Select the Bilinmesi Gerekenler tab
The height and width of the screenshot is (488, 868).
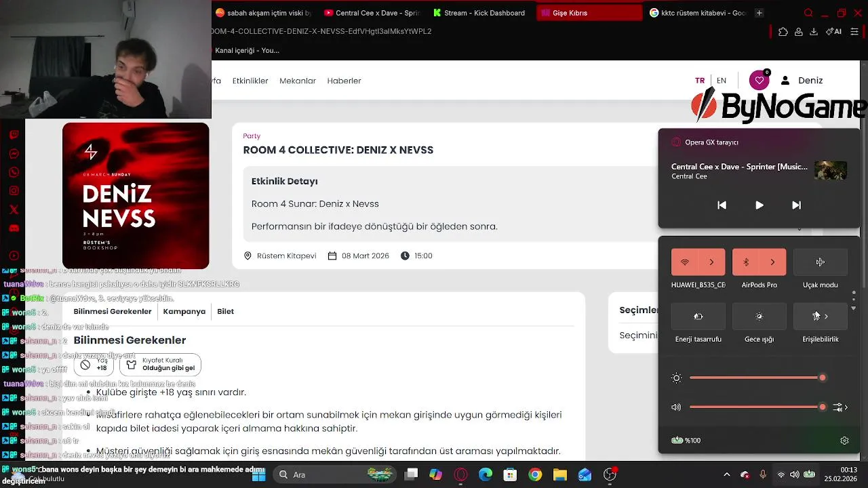(x=113, y=312)
